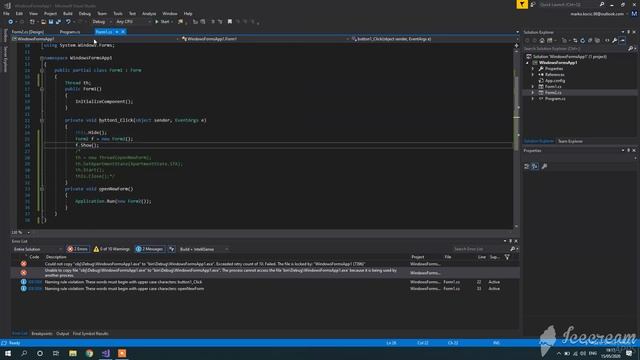Image resolution: width=640 pixels, height=360 pixels.
Task: Toggle the 2 Errors filter
Action: pyautogui.click(x=78, y=249)
